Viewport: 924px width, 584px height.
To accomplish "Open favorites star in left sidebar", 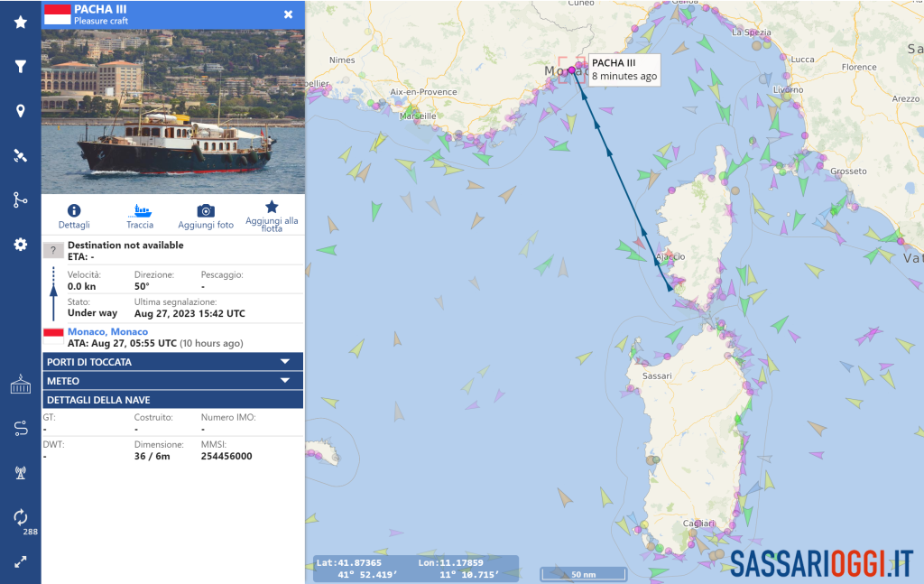I will [x=20, y=22].
